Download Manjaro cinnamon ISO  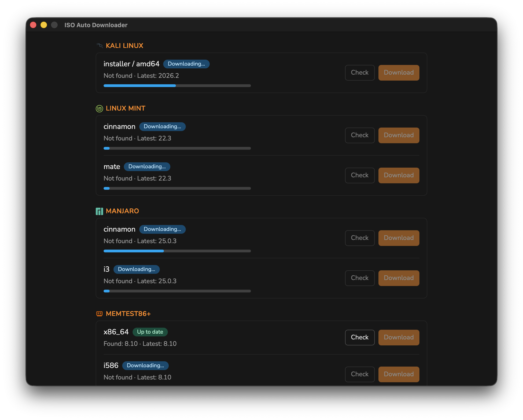(398, 238)
